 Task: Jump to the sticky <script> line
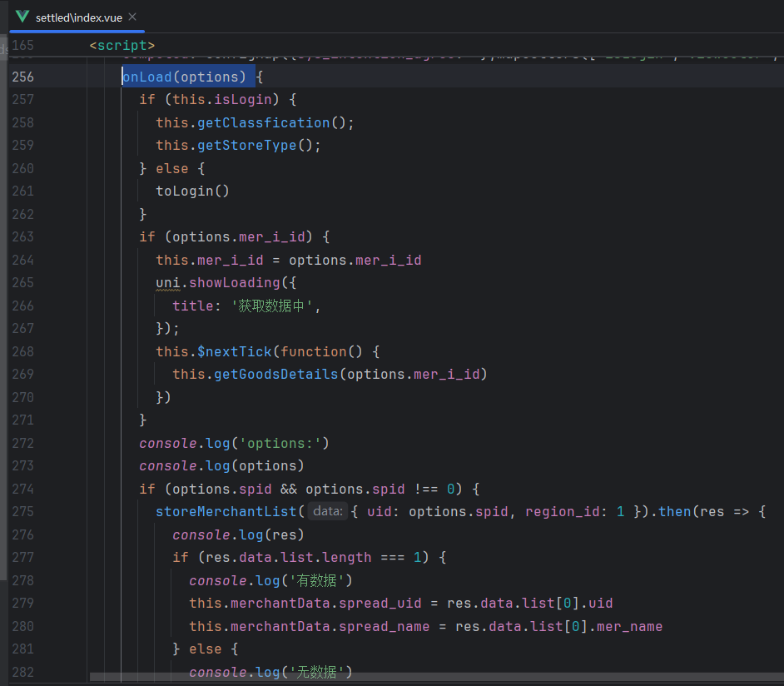(122, 46)
